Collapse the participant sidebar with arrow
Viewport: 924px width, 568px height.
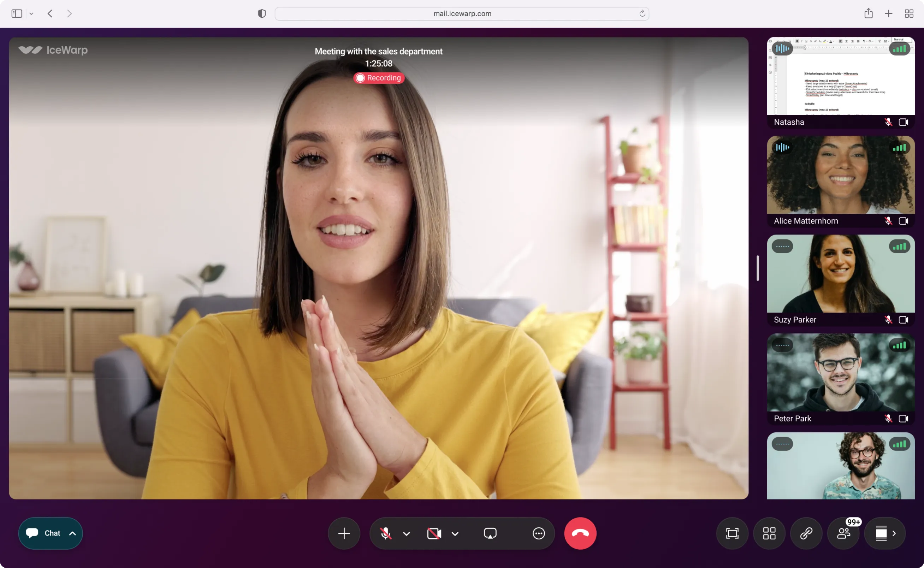894,533
